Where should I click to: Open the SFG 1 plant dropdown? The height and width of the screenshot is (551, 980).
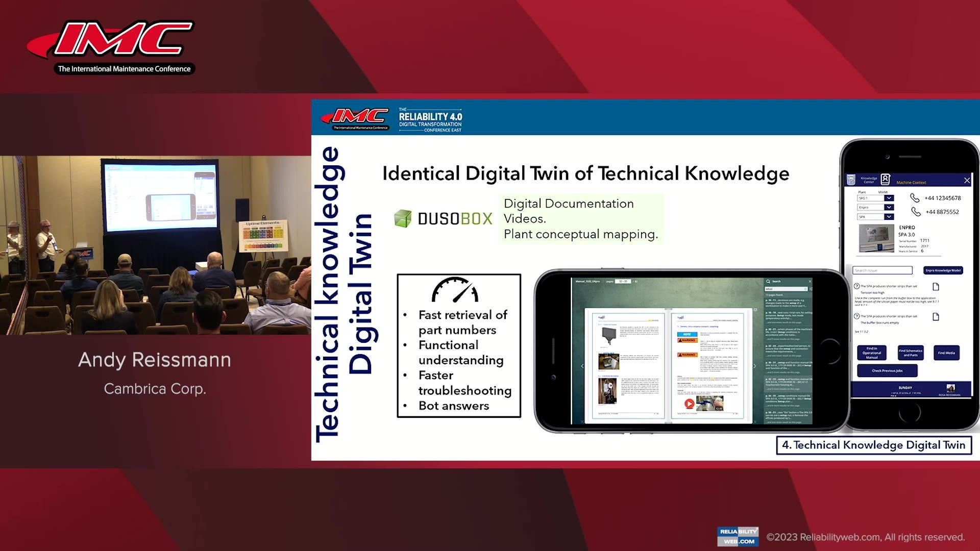coord(889,198)
